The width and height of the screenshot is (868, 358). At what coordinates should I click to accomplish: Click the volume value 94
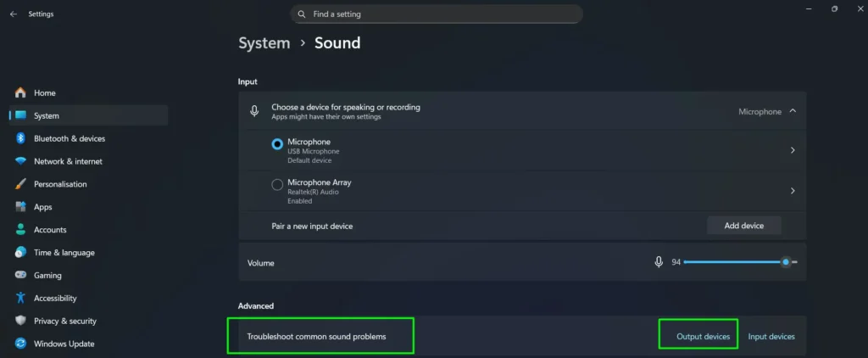point(676,262)
